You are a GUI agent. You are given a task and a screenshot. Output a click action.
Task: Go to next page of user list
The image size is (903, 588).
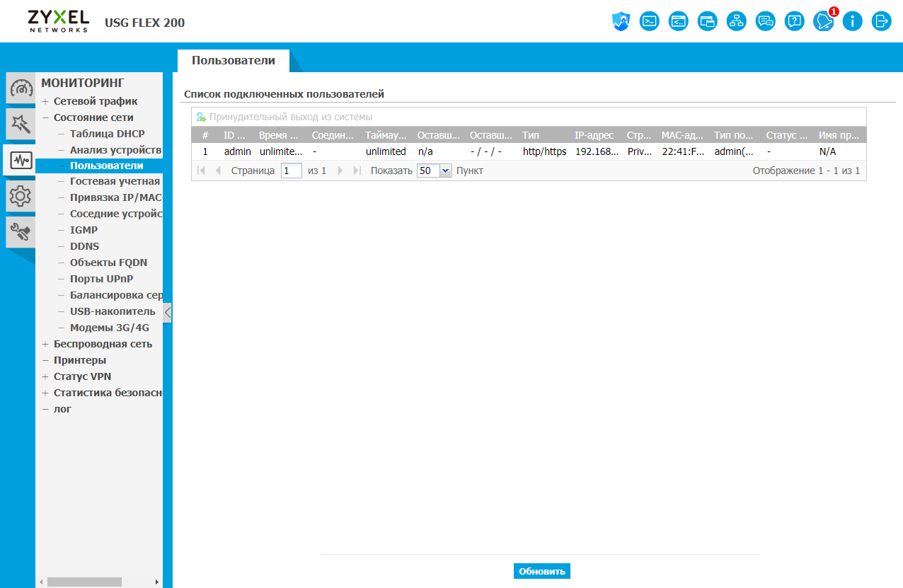340,171
